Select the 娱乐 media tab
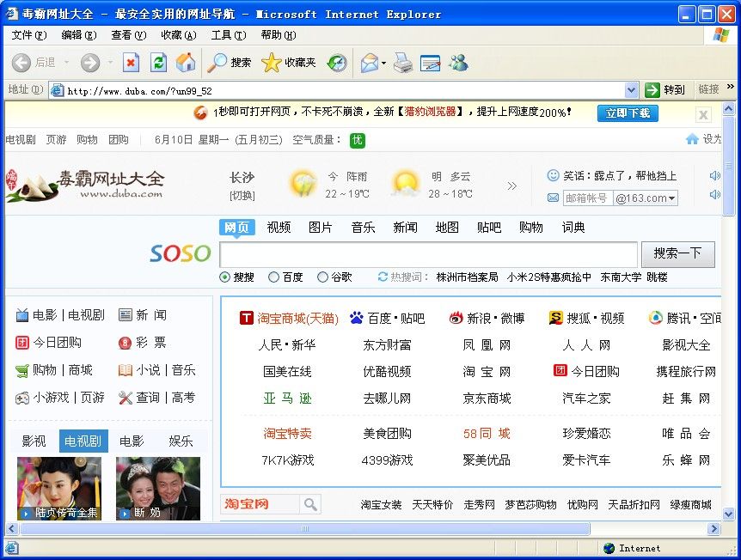Image resolution: width=741 pixels, height=560 pixels. pyautogui.click(x=181, y=441)
